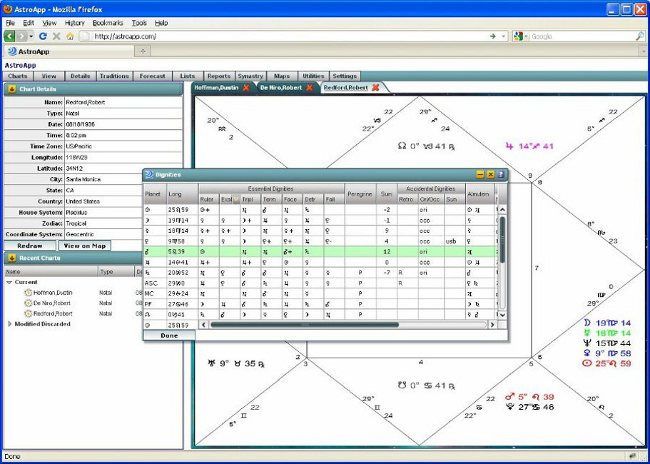Close the De Niro,Robert chart tab

[311, 87]
